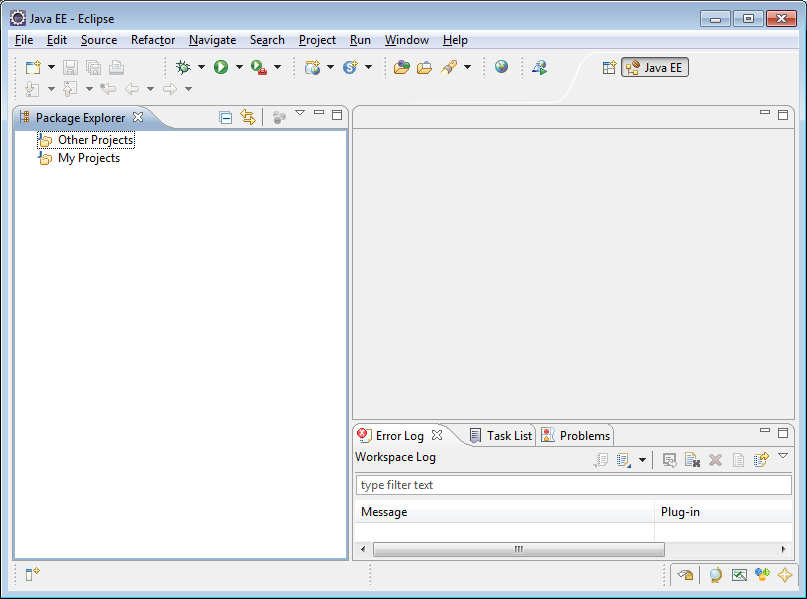Switch to the Problems tab
This screenshot has width=807, height=599.
coord(575,436)
